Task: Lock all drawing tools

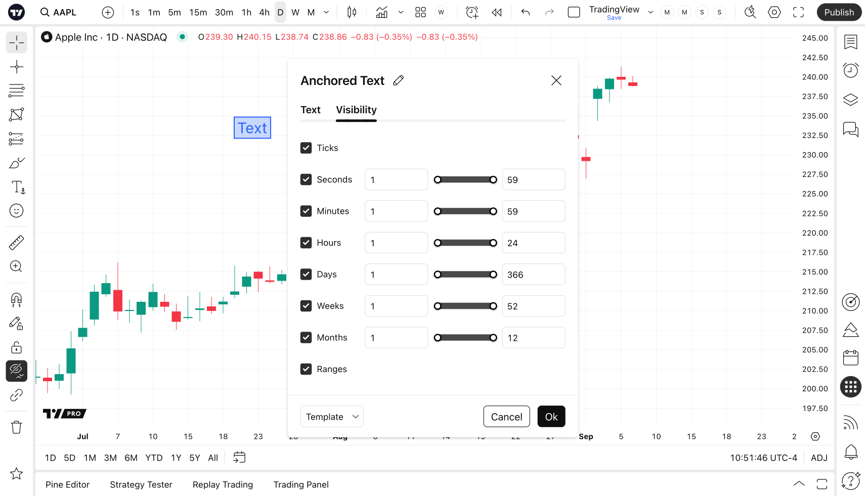Action: [17, 347]
